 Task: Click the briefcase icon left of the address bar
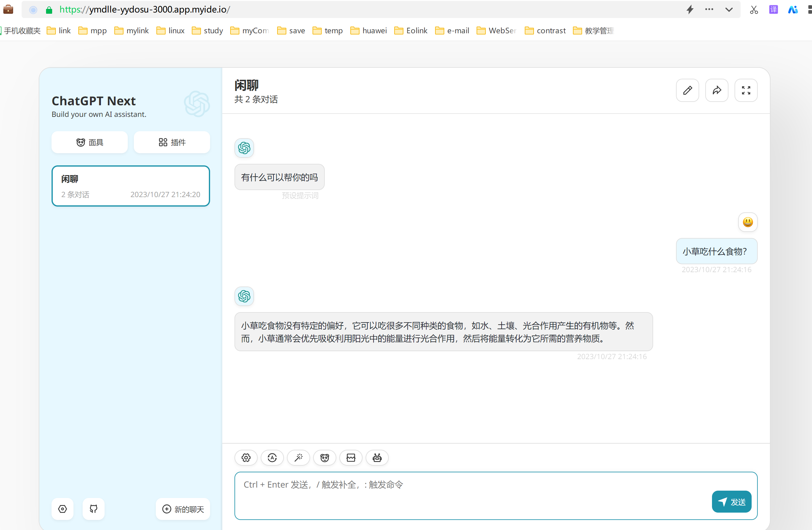tap(8, 9)
